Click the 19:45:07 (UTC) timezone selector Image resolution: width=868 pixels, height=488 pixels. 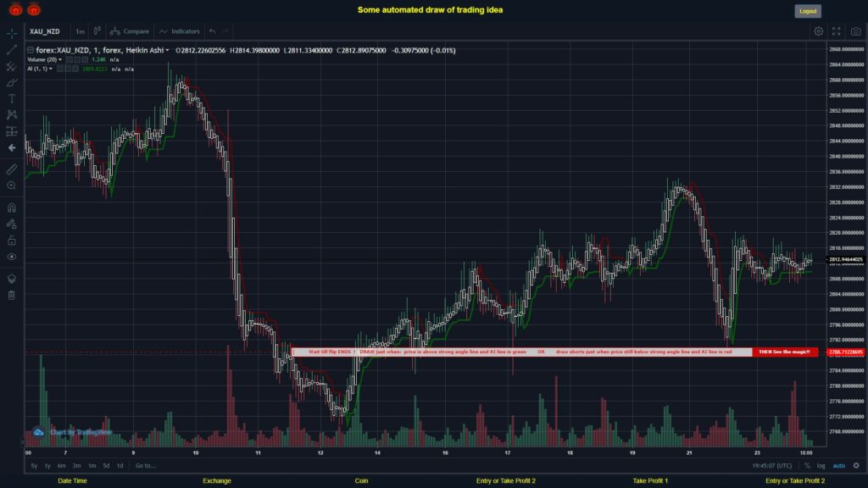[x=771, y=466]
